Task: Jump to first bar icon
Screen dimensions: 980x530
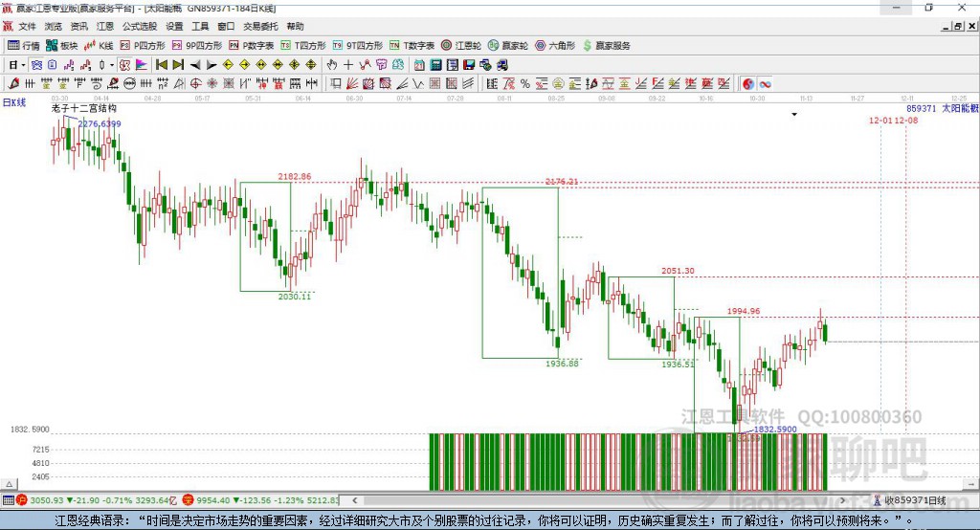Action: (x=161, y=65)
